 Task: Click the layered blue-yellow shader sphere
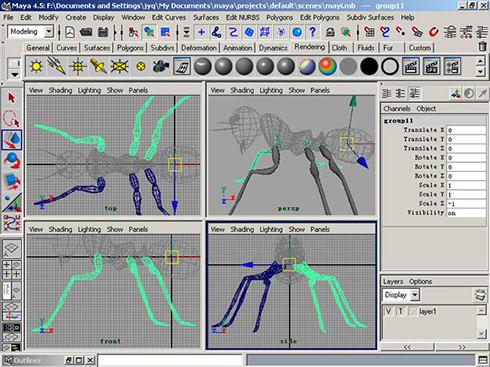(307, 66)
